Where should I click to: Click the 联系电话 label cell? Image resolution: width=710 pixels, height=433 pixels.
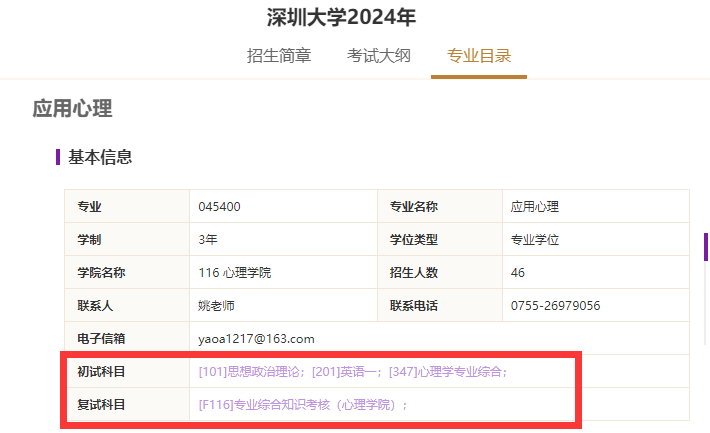[x=440, y=306]
